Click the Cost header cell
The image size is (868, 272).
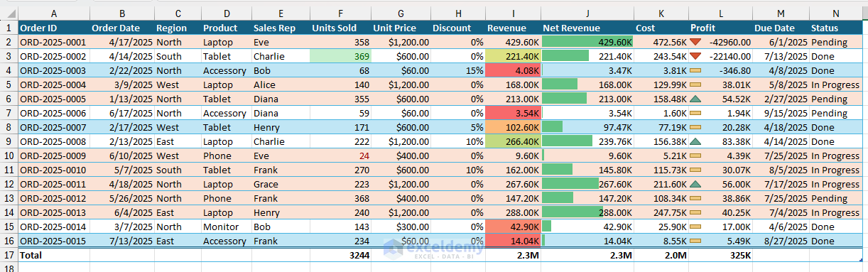coord(661,28)
